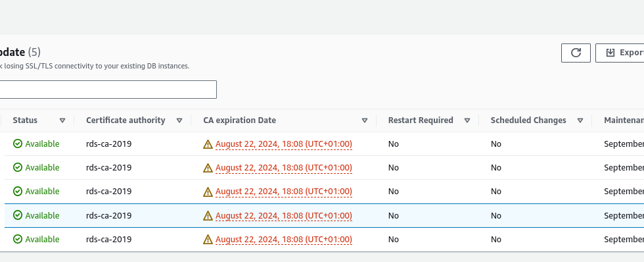Viewport: 644px width, 262px height.
Task: Focus the filter search input field
Action: click(x=108, y=90)
